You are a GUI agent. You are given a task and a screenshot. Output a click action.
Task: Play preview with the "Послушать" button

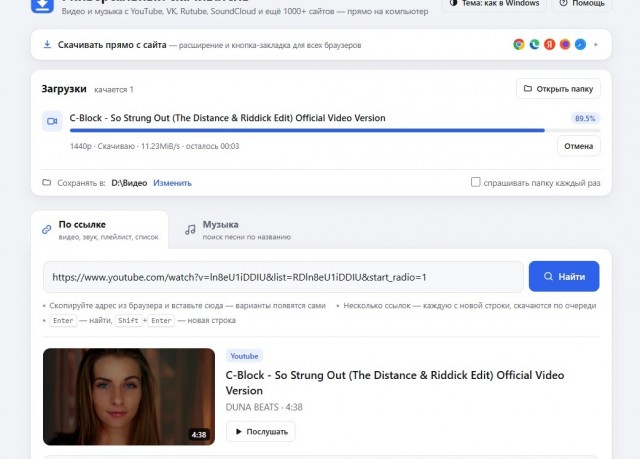click(261, 432)
